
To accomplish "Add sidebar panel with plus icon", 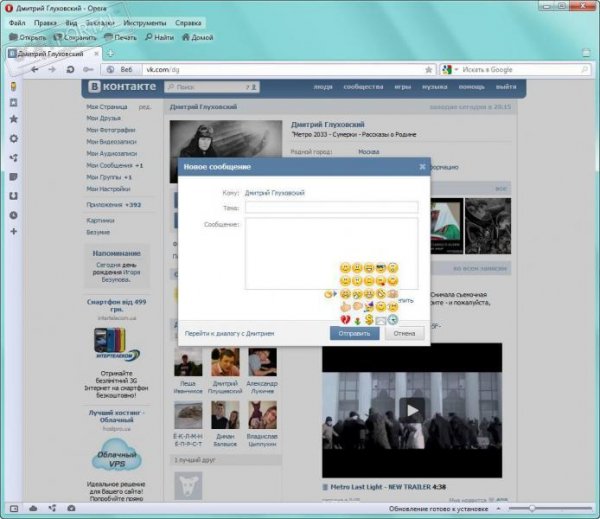I will [13, 231].
